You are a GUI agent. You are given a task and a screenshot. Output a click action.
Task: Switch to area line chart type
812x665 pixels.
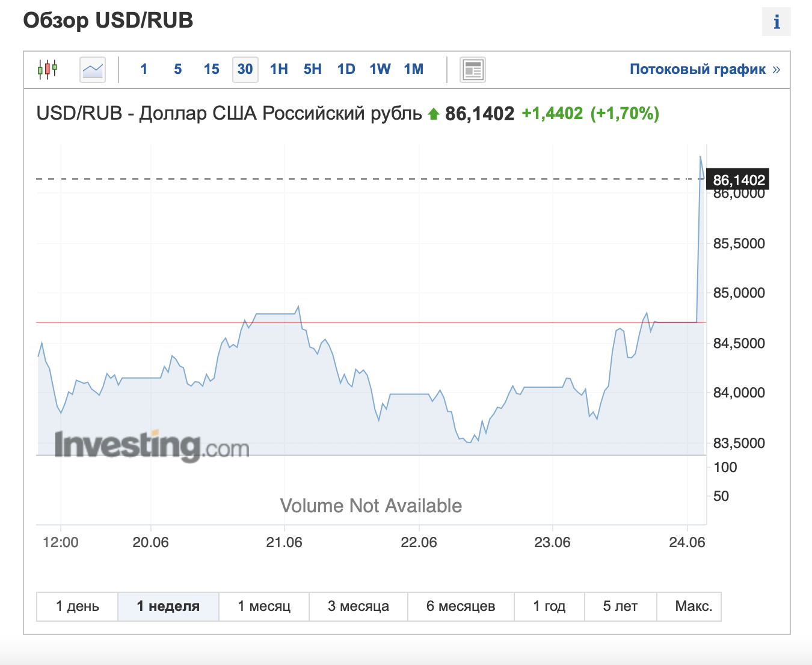tap(93, 70)
